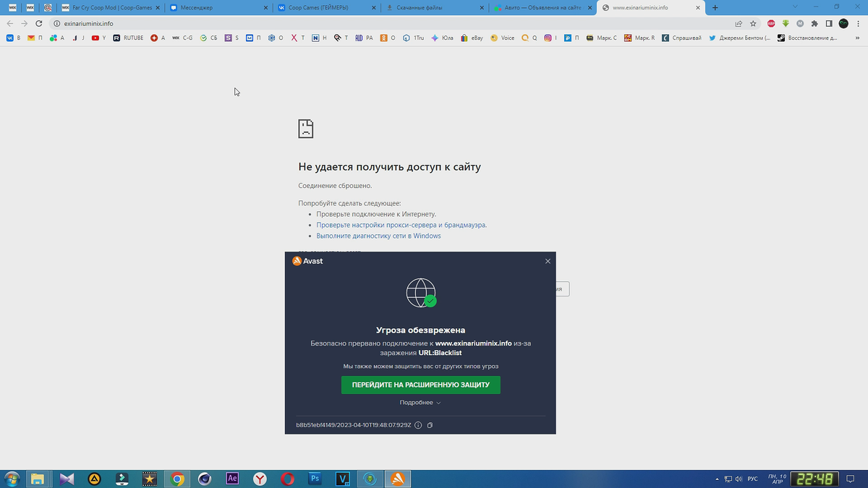This screenshot has height=488, width=868.
Task: Switch to Coop Games (ГЕЙМЕРЫ) tab
Action: (326, 7)
